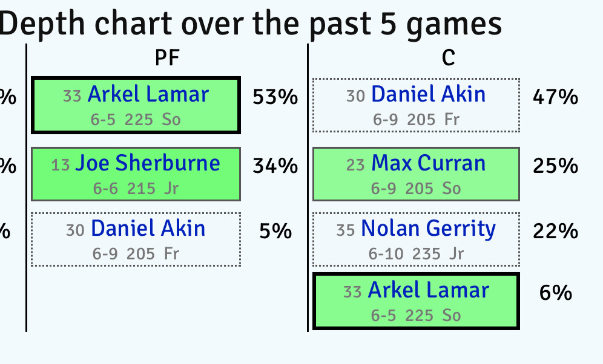The image size is (603, 364).
Task: Click jersey number 13 by Joe Sherburne
Action: pos(61,165)
